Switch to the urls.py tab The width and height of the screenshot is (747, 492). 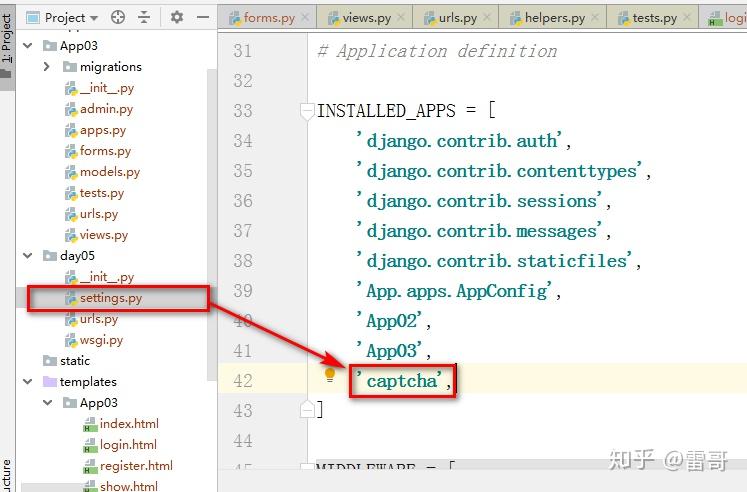(x=456, y=18)
